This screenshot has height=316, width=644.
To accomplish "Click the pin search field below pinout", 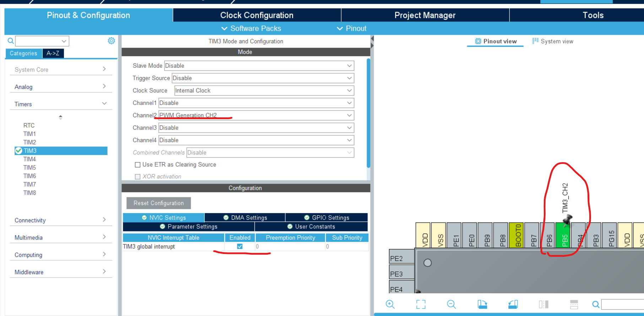I will coord(622,304).
